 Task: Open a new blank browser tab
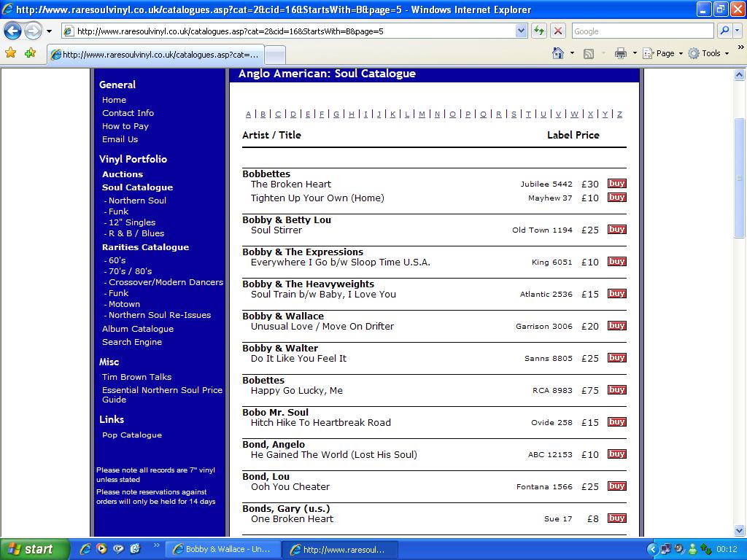(275, 55)
